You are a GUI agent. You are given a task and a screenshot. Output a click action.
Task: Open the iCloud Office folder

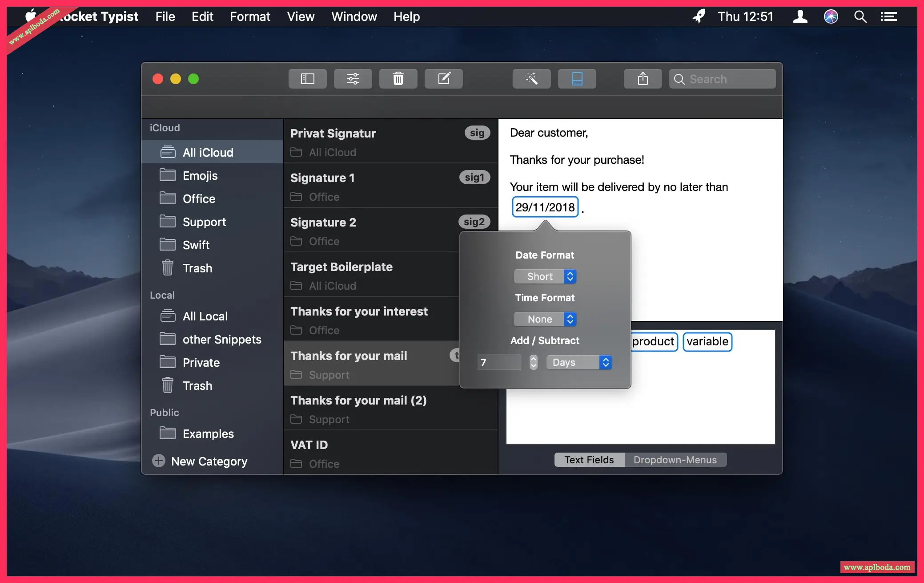coord(212,198)
